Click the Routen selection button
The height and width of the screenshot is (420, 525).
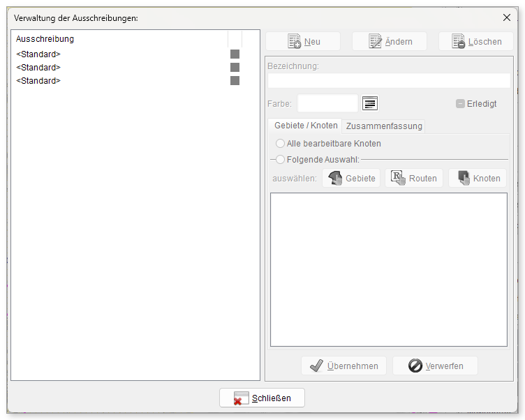pos(414,178)
